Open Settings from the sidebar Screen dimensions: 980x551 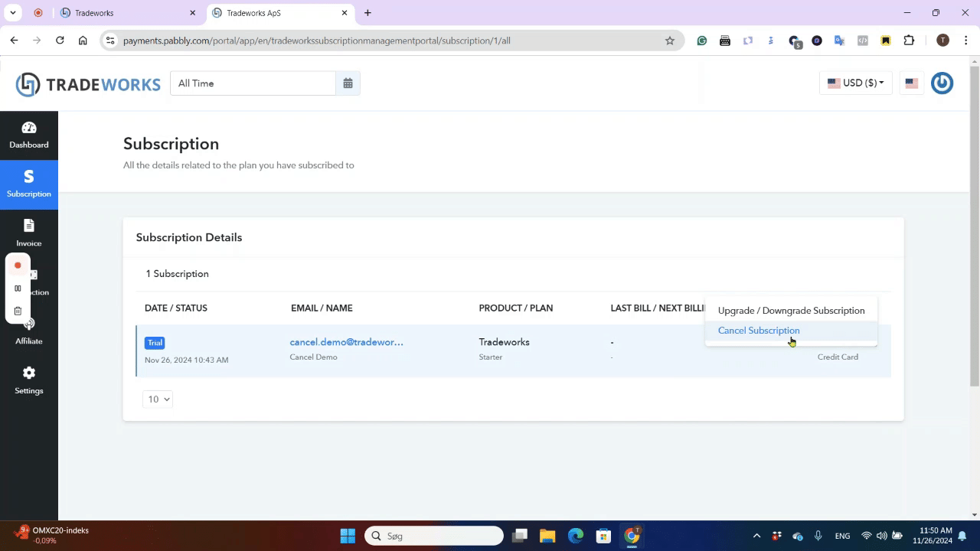[x=29, y=380]
